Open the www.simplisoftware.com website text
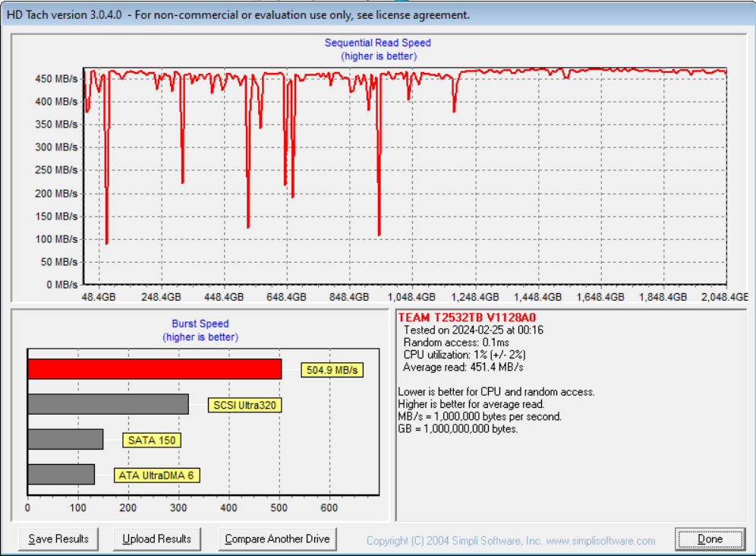 click(x=600, y=541)
